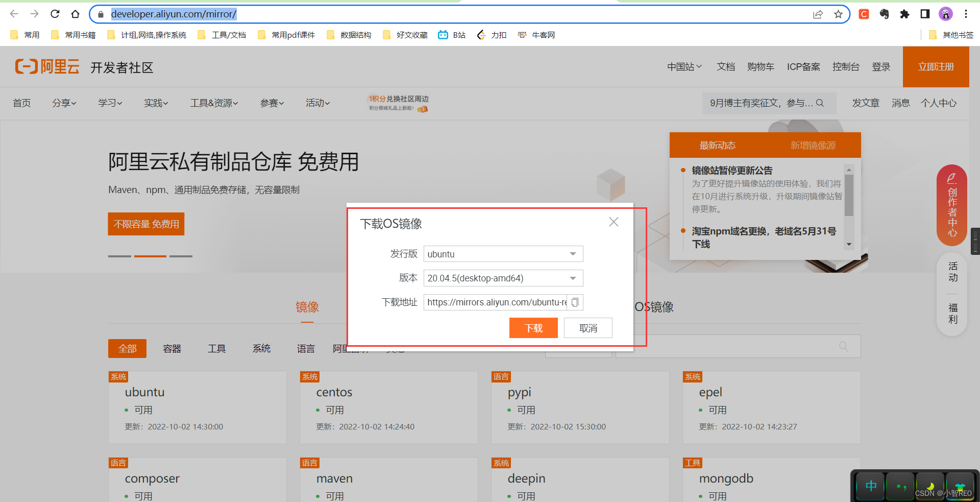Expand the 版本 20.04.5 dropdown
980x502 pixels.
[x=503, y=278]
